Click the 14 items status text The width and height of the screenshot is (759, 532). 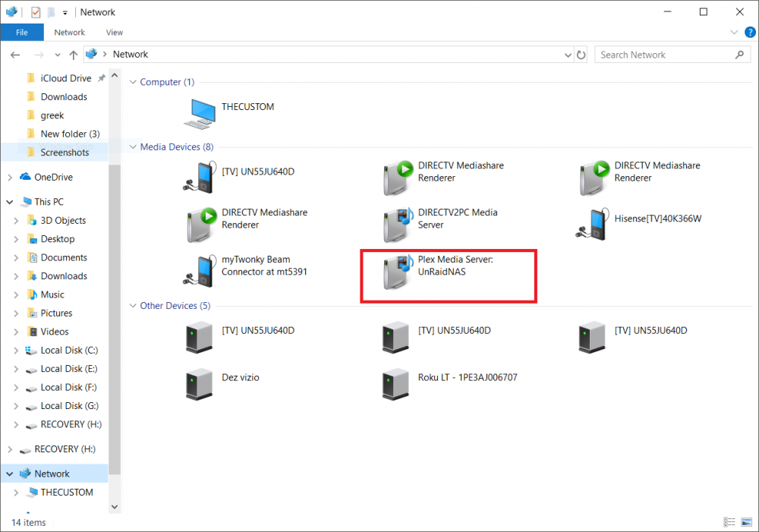point(29,522)
